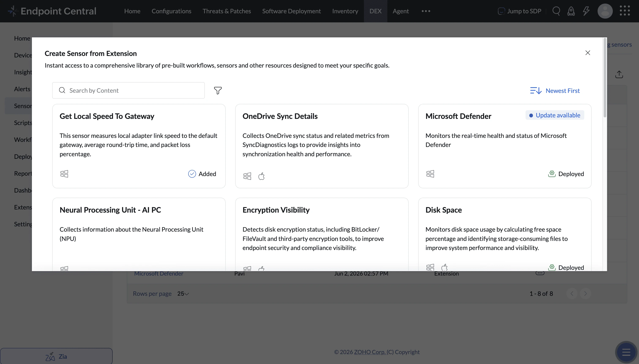Click the 'Pavi' cell in the table

pos(239,273)
